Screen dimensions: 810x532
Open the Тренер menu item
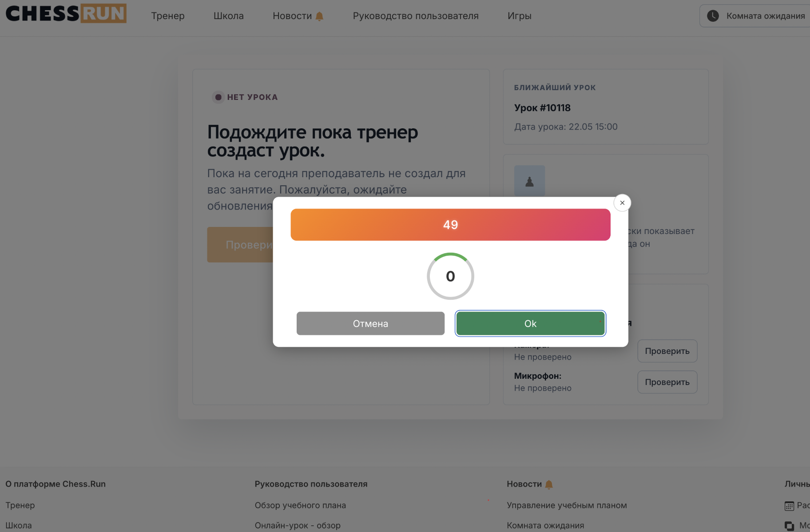coord(168,16)
